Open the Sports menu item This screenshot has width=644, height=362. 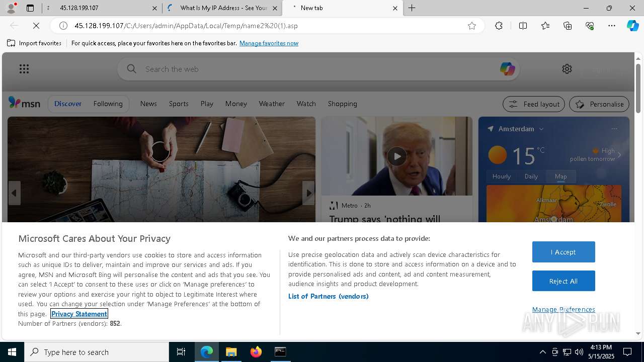179,104
